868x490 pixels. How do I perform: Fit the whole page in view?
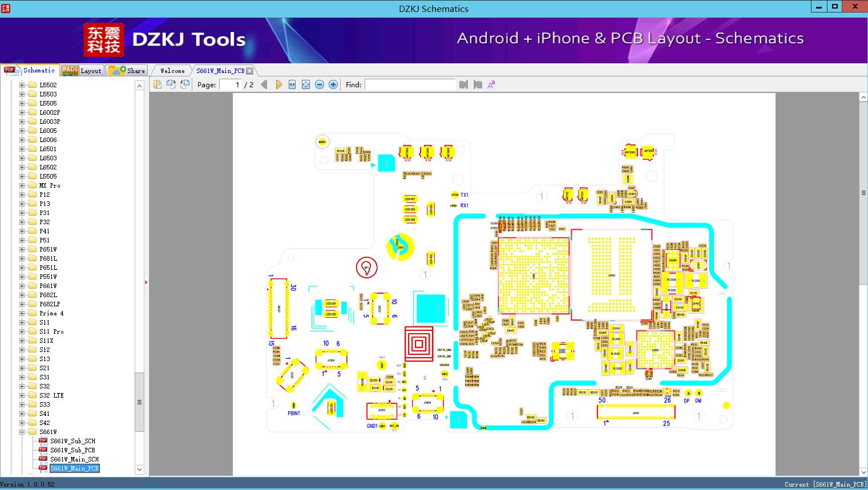[x=306, y=84]
